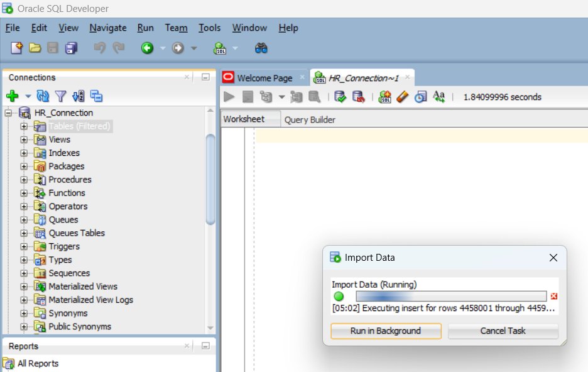The width and height of the screenshot is (588, 372).
Task: Minimize the Connections panel
Action: [x=205, y=77]
